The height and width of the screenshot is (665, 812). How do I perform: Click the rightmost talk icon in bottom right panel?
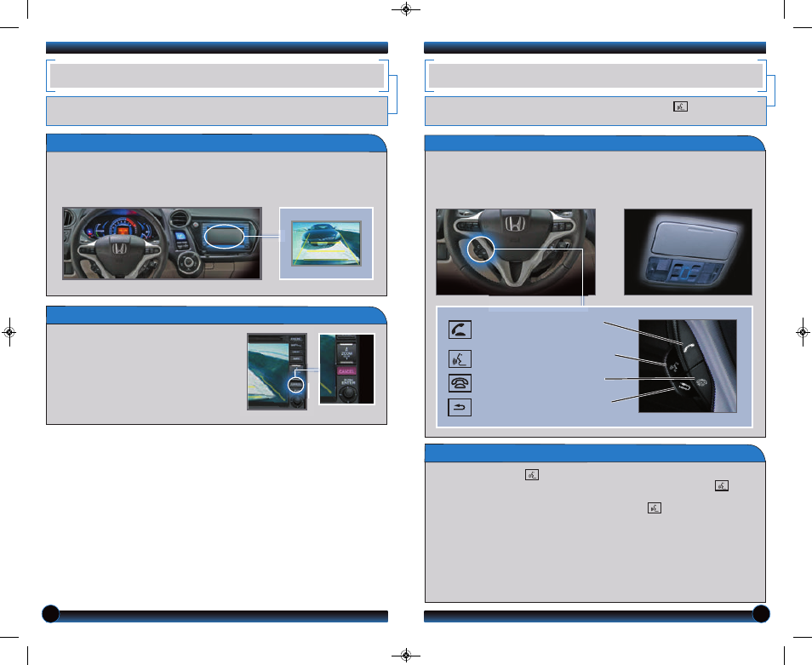(722, 486)
